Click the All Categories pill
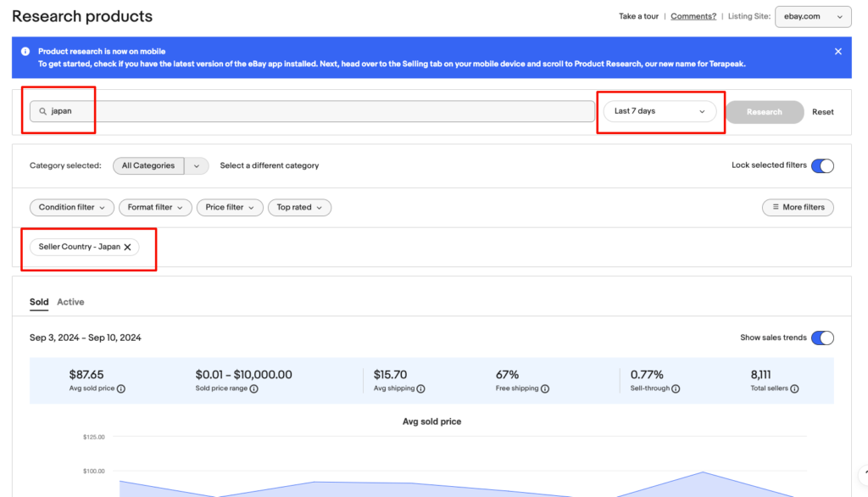The height and width of the screenshot is (497, 868). tap(148, 165)
